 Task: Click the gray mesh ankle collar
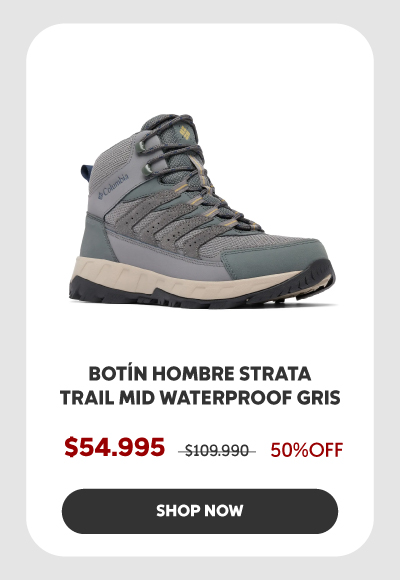click(x=111, y=161)
